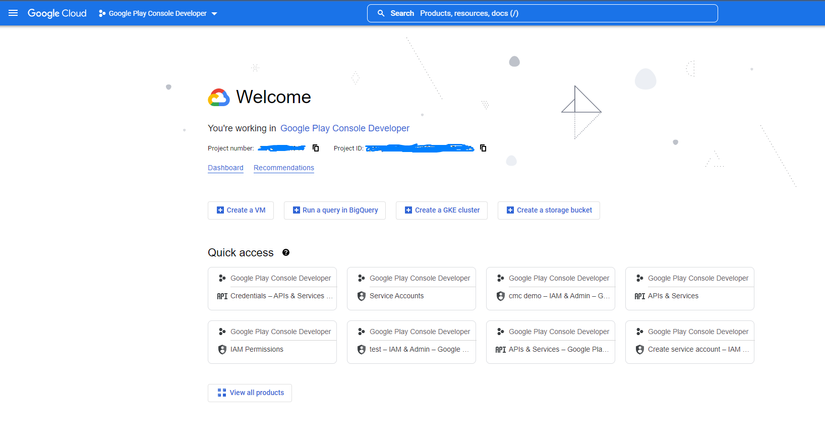The height and width of the screenshot is (421, 825).
Task: Click Create a GKE cluster button
Action: tap(441, 210)
